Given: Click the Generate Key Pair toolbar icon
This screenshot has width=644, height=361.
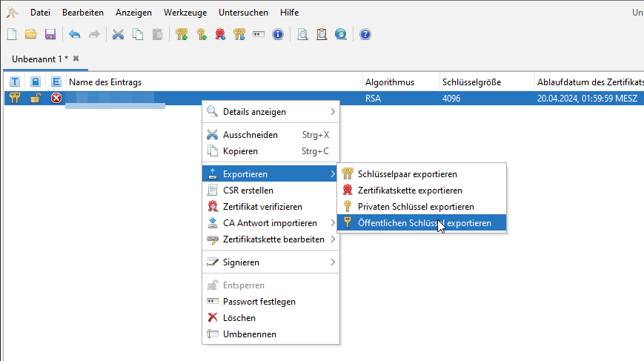Looking at the screenshot, I should pyautogui.click(x=182, y=34).
